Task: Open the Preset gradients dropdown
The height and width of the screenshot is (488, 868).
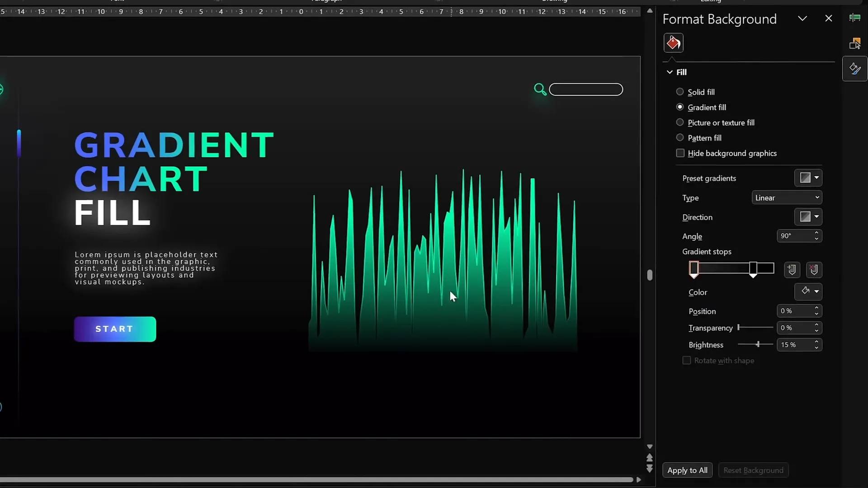Action: pos(808,178)
